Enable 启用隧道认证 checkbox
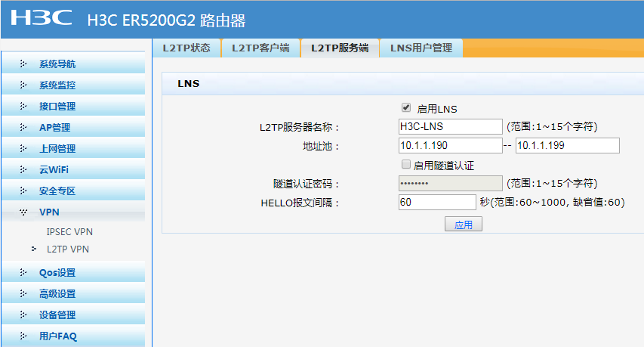644x347 pixels. 405,165
